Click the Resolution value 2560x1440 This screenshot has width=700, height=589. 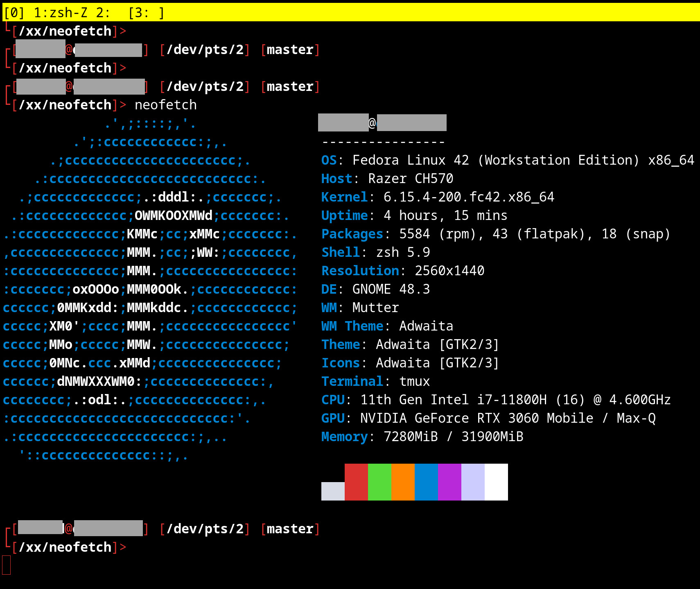pyautogui.click(x=449, y=271)
